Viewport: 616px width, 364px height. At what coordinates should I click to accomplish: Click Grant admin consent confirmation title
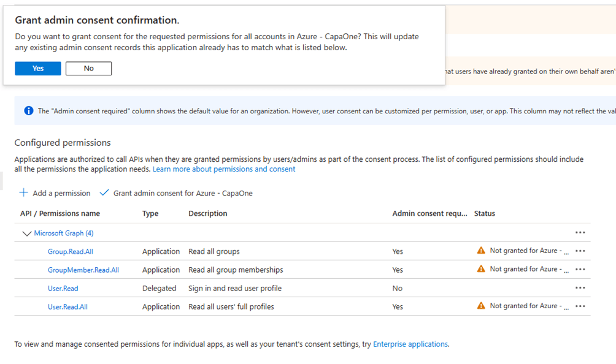click(97, 20)
